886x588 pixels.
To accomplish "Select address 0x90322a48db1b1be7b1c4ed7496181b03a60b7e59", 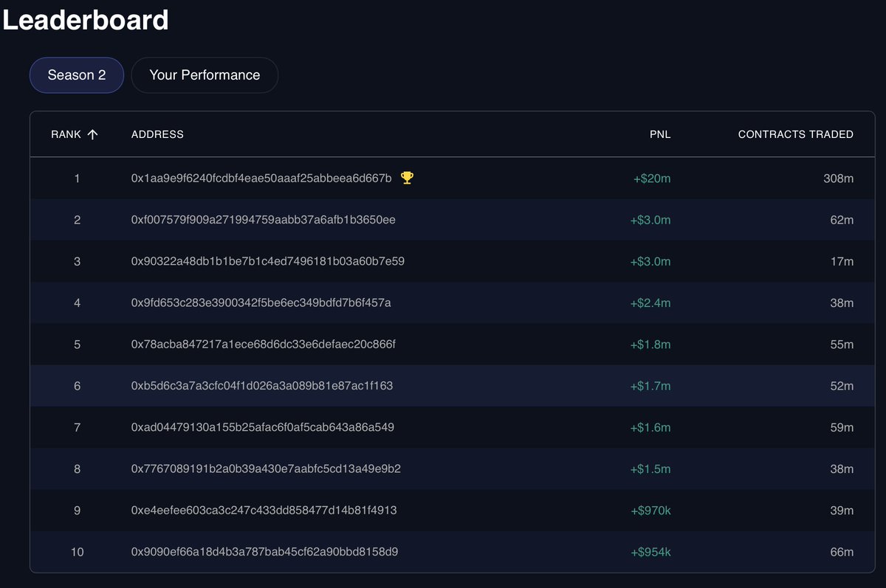I will pos(267,261).
